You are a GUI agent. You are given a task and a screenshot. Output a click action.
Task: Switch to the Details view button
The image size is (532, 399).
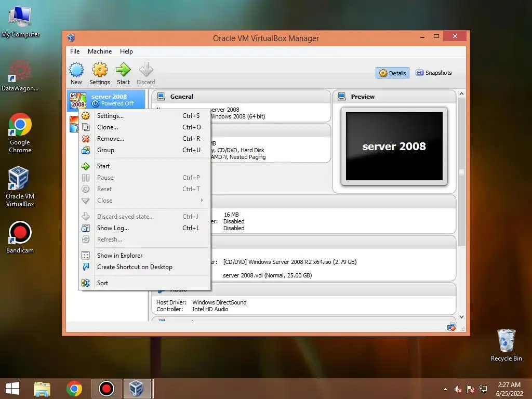[392, 73]
